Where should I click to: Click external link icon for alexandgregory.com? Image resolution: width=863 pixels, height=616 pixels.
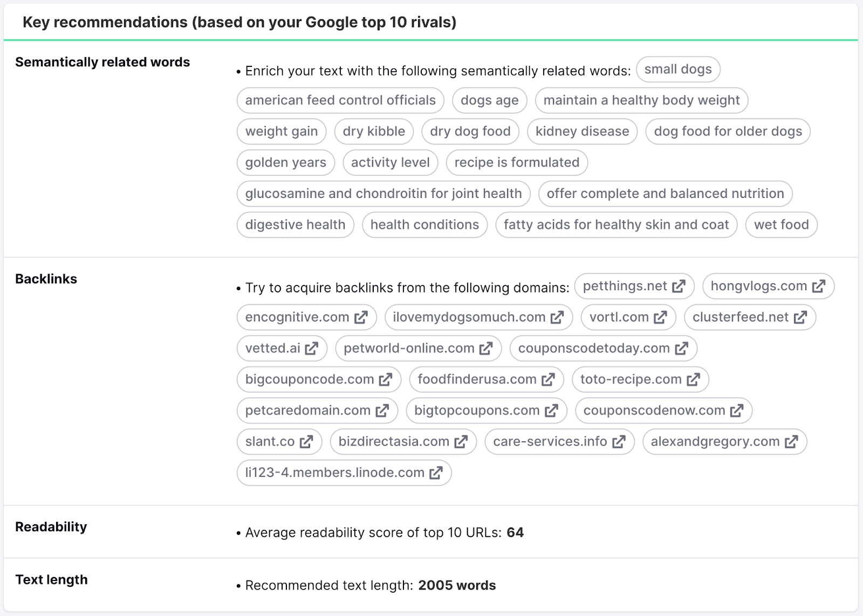click(791, 442)
